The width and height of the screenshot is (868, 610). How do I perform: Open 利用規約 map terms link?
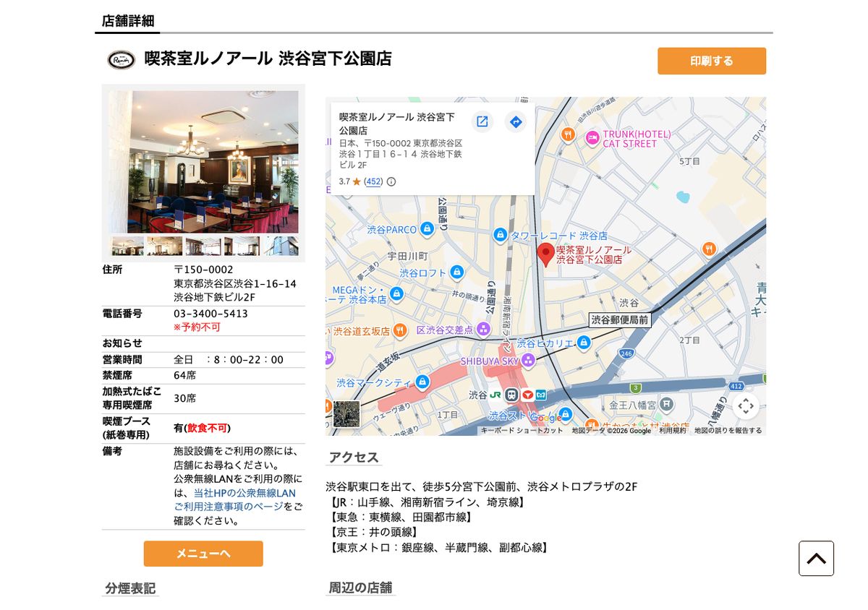click(673, 431)
